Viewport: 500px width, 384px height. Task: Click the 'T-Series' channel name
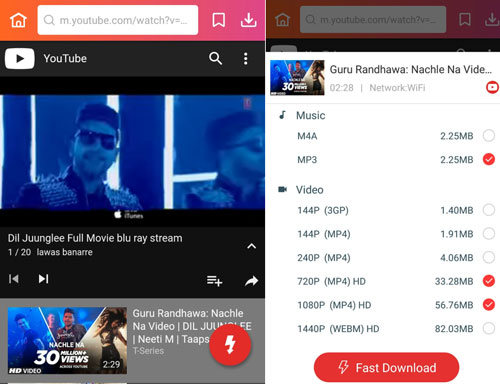pos(148,351)
